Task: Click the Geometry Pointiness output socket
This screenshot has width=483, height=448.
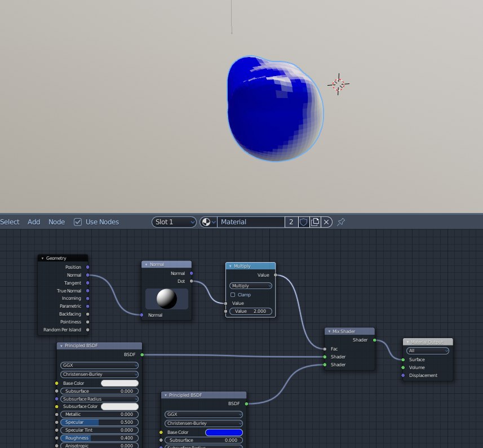Action: 88,322
